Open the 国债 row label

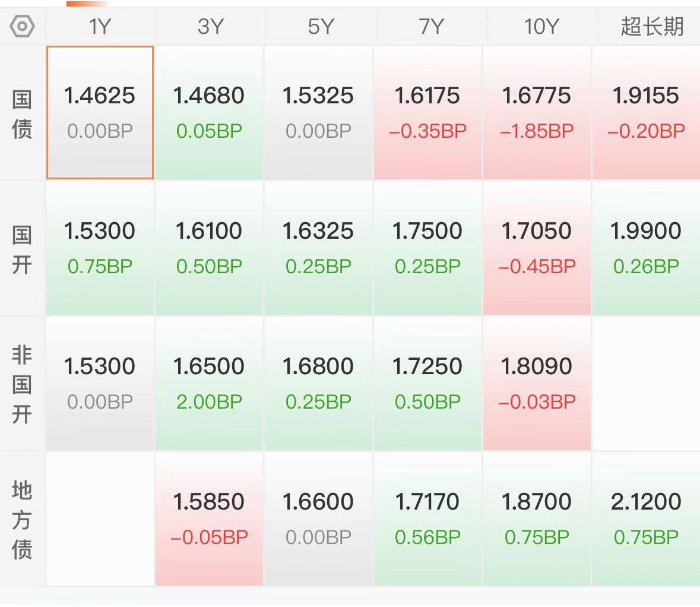[x=22, y=114]
